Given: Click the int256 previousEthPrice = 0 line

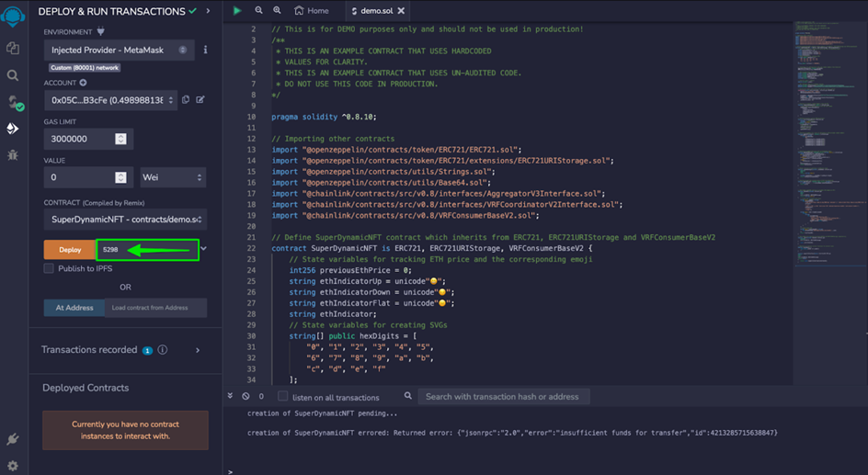Looking at the screenshot, I should point(350,270).
